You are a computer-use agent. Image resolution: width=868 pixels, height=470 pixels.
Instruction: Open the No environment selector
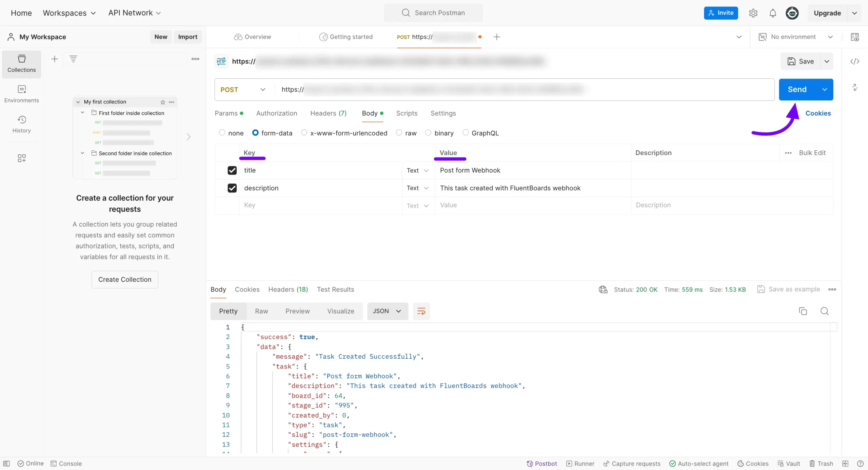pyautogui.click(x=795, y=37)
